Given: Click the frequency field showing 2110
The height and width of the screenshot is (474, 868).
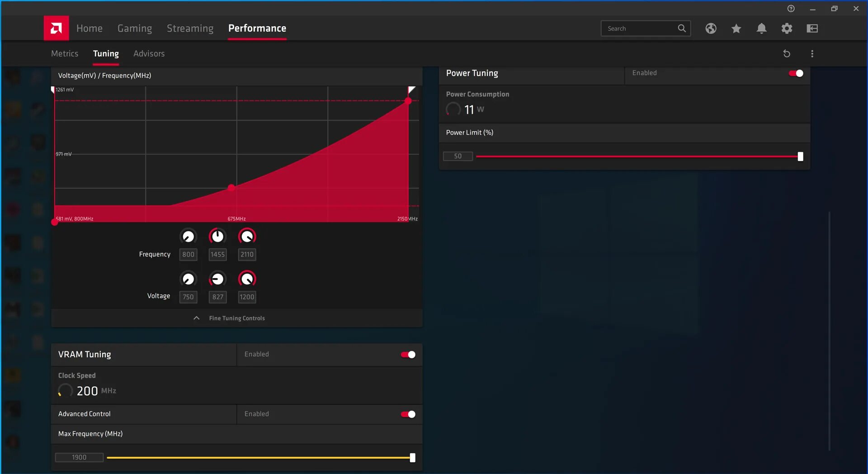Looking at the screenshot, I should 247,254.
